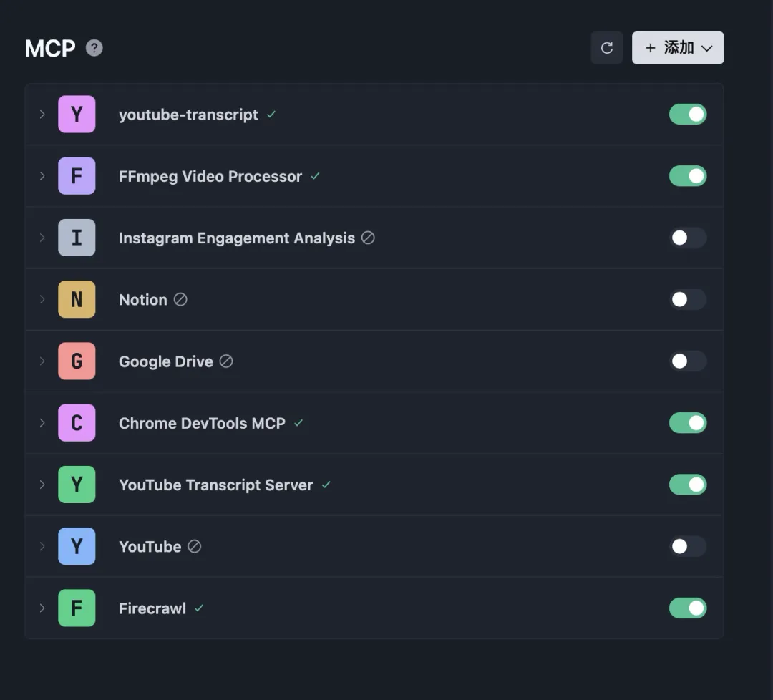Turn on the Google Drive toggle
773x700 pixels.
(688, 361)
